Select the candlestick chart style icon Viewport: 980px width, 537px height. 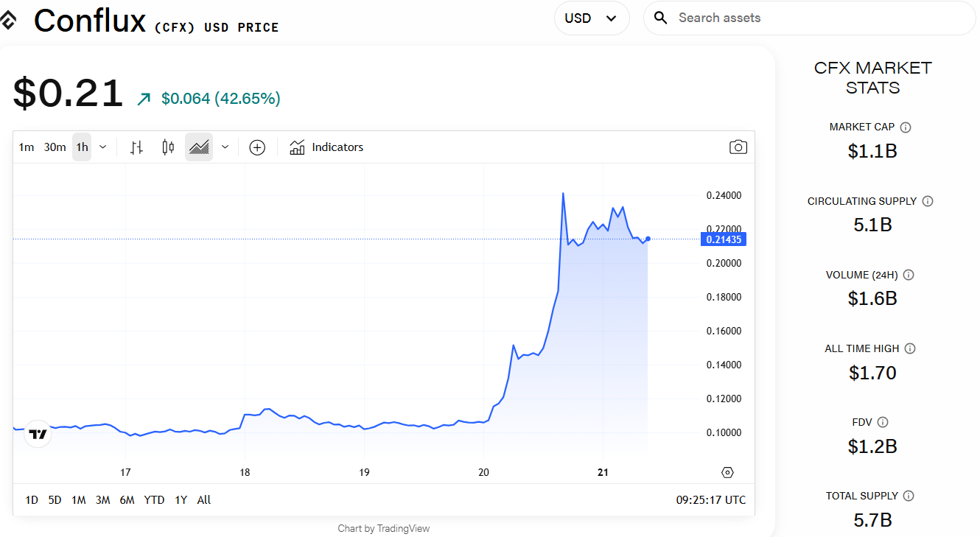tap(168, 147)
